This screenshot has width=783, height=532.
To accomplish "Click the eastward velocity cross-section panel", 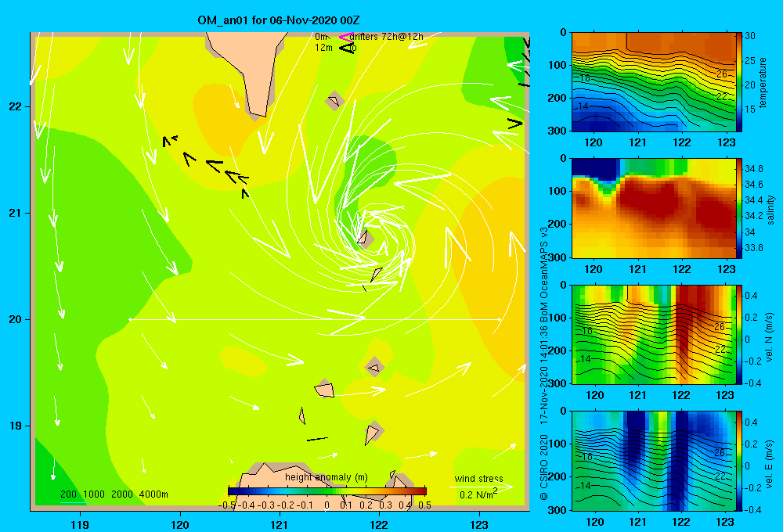I will coord(653,461).
